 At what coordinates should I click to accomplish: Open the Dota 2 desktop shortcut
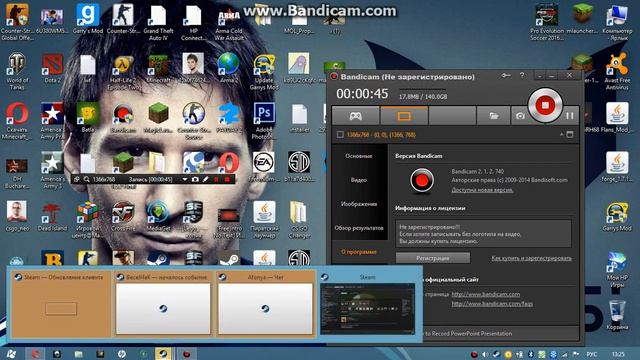point(52,68)
